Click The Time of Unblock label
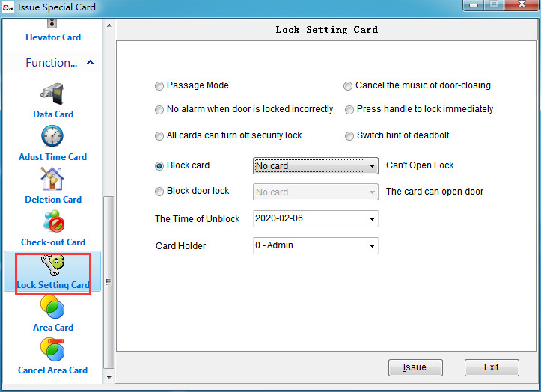 pos(197,219)
